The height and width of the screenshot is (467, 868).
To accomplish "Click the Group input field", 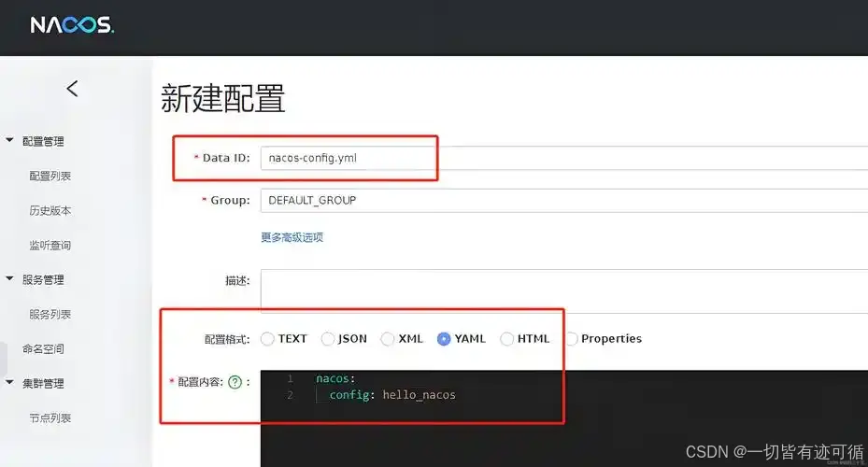I will pos(564,200).
